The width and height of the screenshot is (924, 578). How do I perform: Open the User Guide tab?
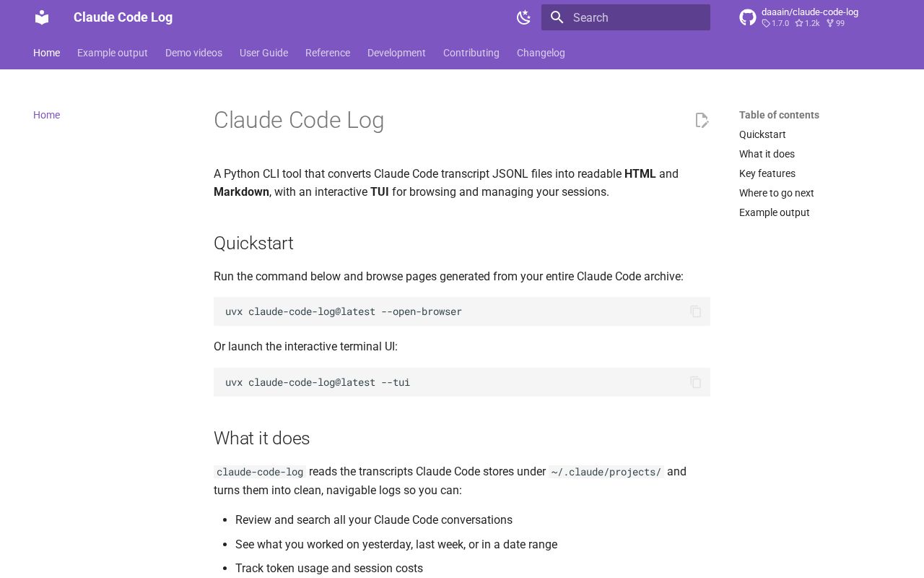point(263,53)
